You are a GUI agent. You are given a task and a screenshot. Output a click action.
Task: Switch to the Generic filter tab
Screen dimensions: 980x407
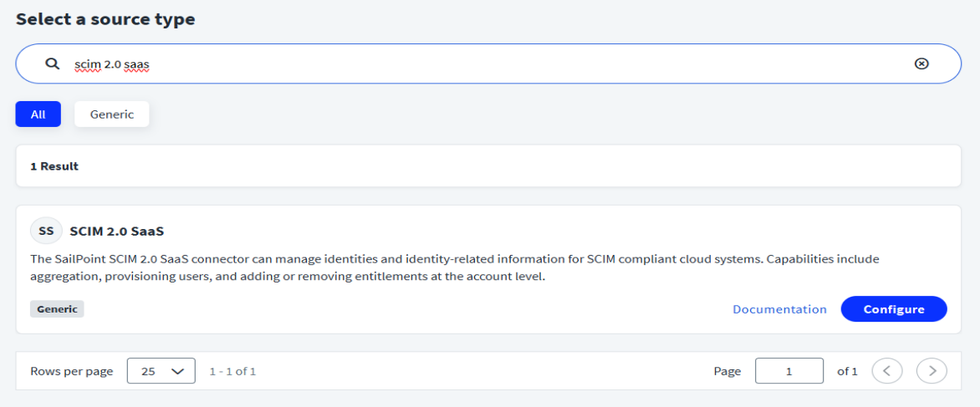(111, 114)
